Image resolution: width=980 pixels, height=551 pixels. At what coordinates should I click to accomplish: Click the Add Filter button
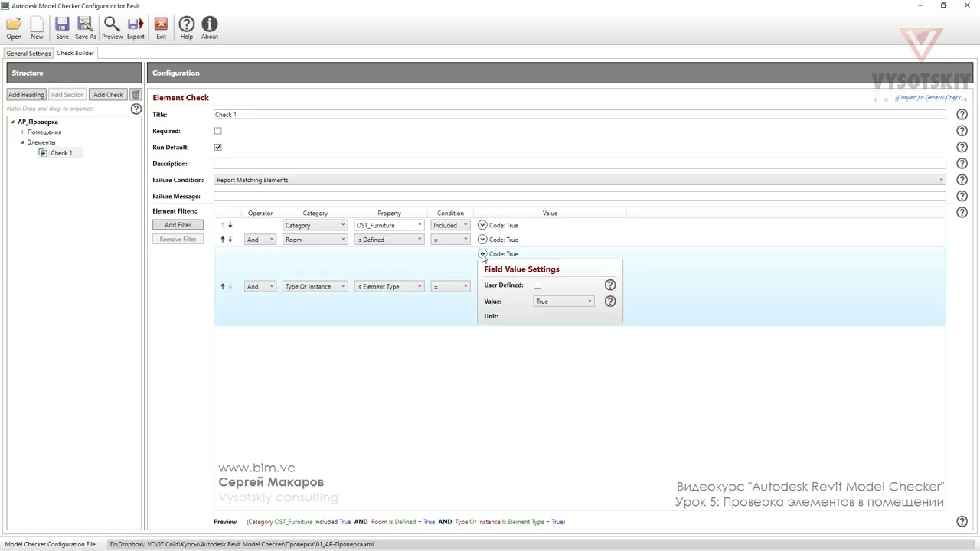[x=178, y=225]
